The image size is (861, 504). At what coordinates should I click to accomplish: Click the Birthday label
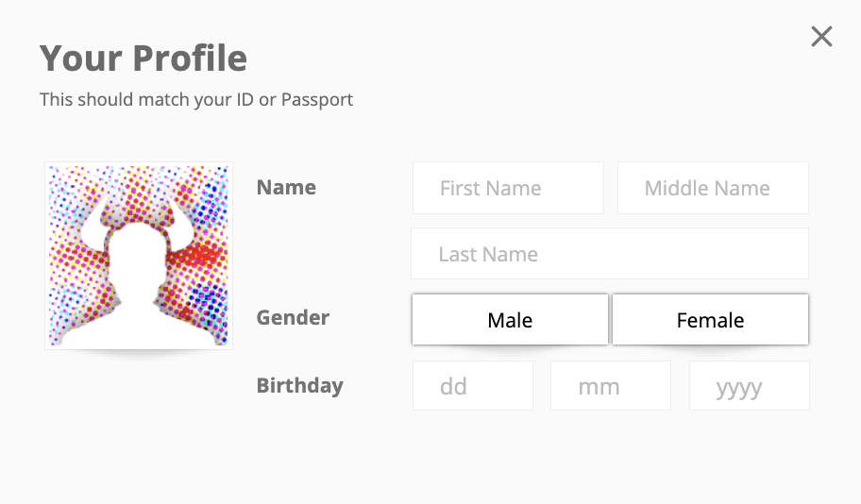300,385
